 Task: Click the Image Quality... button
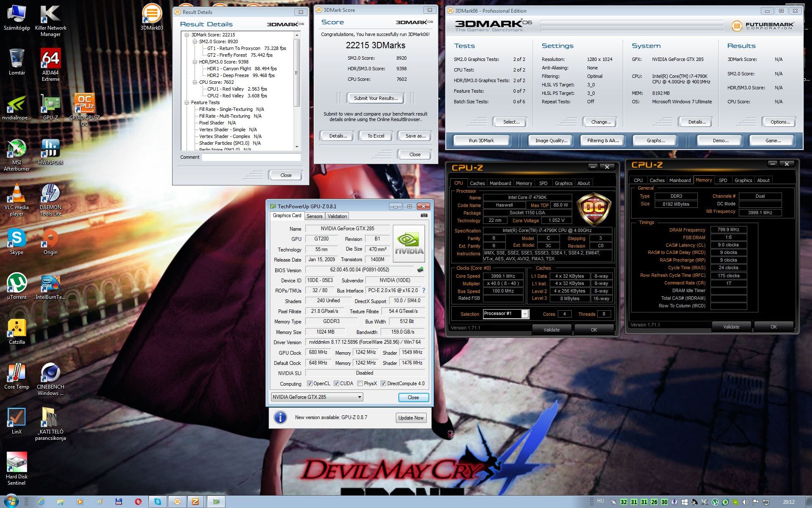point(551,141)
